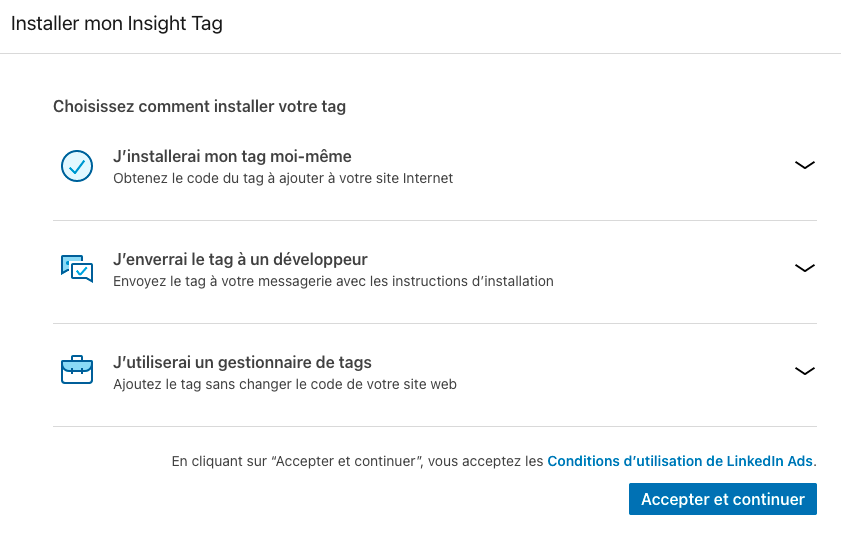Click the "Installer mon Insight Tag" dialog title
841x539 pixels.
pyautogui.click(x=117, y=24)
